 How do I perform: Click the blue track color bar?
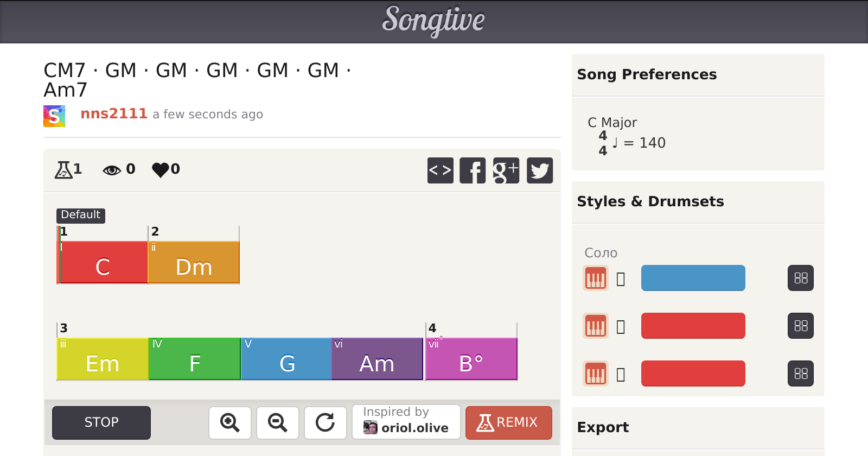click(x=693, y=278)
